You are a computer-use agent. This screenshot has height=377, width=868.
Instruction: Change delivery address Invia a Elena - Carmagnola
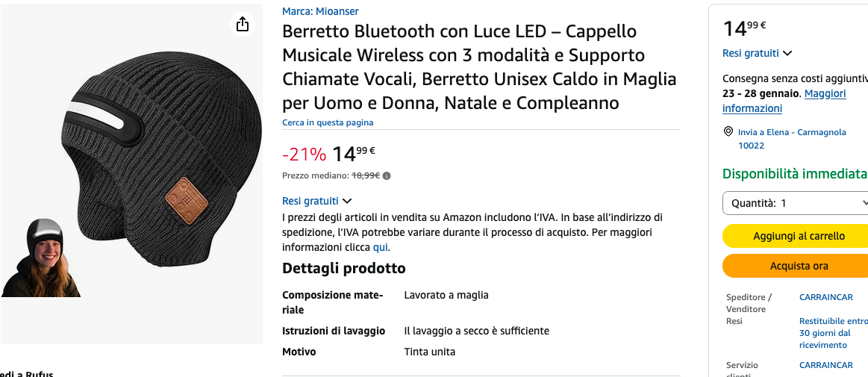(x=791, y=139)
